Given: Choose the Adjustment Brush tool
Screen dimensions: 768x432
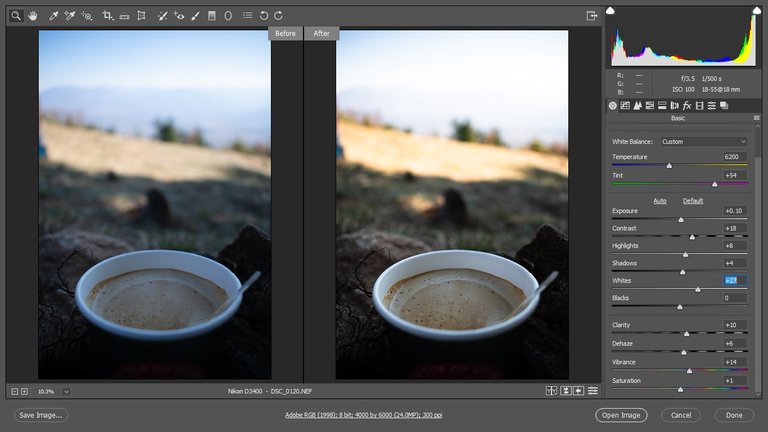Looking at the screenshot, I should coord(196,16).
